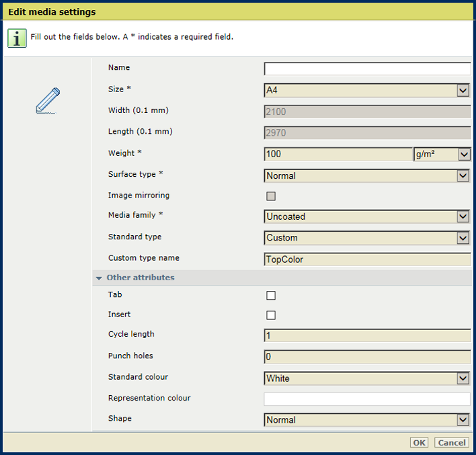Click the Punch holes input field
Screen dimensions: 476x455
click(x=367, y=357)
